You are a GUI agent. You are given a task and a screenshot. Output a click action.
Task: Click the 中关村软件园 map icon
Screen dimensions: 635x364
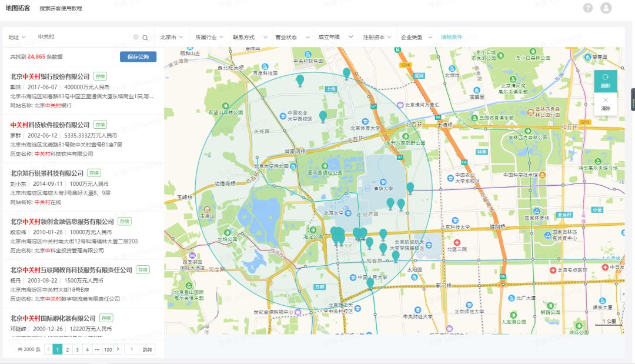(308, 55)
